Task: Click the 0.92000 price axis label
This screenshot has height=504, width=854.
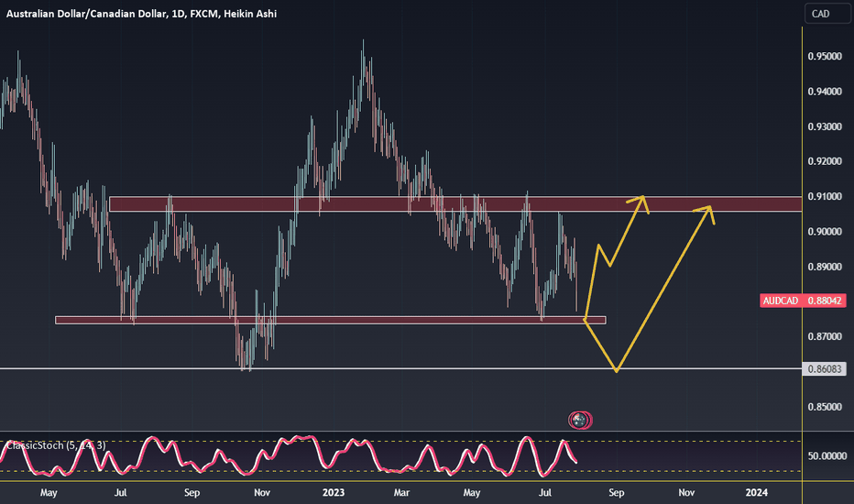Action: tap(825, 161)
